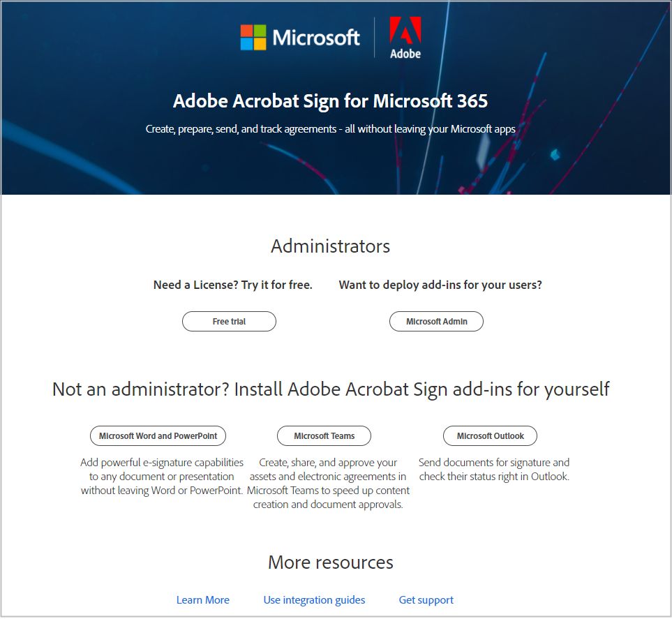The width and height of the screenshot is (672, 619).
Task: Click the Microsoft Teams description paragraph
Action: tap(328, 484)
